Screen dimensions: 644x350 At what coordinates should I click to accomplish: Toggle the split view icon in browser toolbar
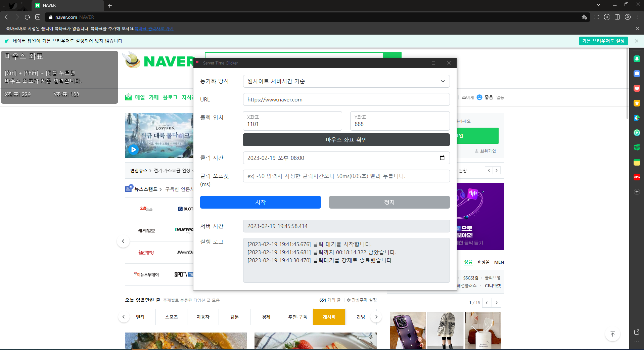(617, 17)
